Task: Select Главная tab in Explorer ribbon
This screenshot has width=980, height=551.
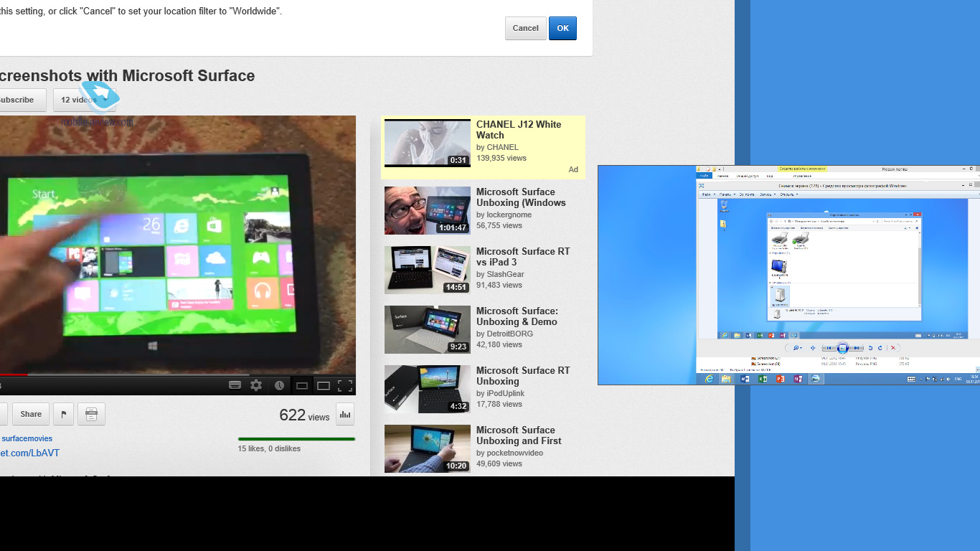Action: [x=722, y=176]
